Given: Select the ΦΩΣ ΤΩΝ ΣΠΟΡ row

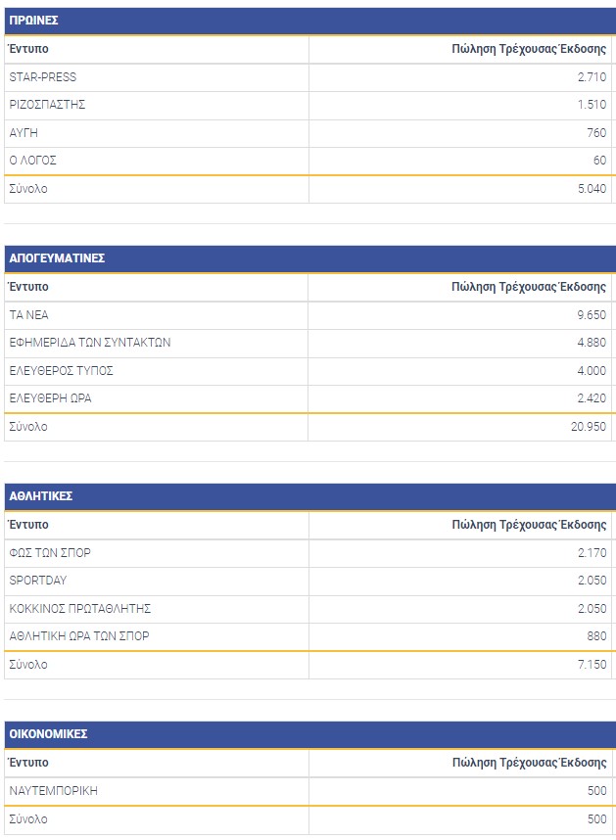Looking at the screenshot, I should [x=50, y=553].
